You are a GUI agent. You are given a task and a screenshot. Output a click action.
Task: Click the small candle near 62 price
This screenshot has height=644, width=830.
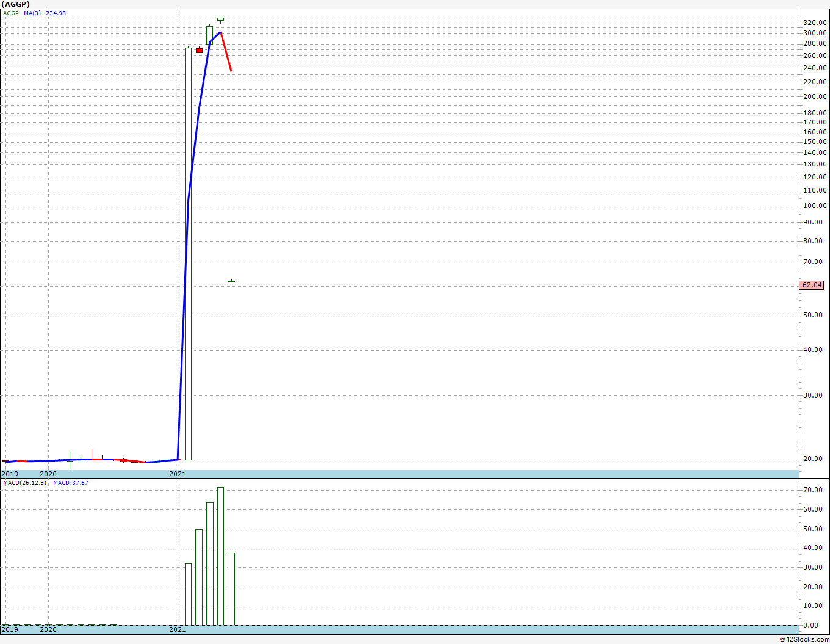[x=231, y=281]
